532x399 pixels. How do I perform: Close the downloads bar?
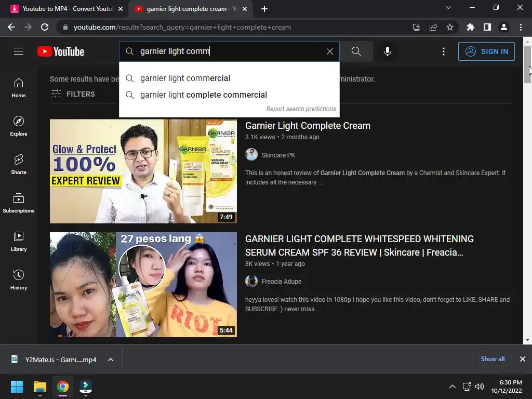coord(523,359)
